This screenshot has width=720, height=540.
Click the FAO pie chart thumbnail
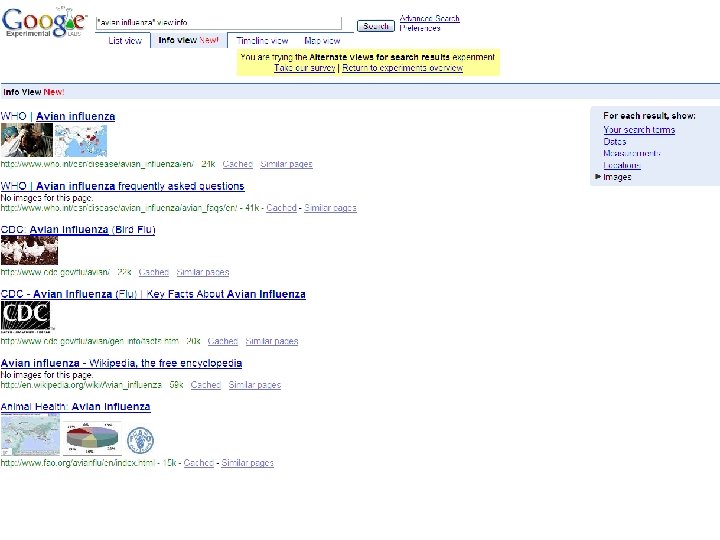point(92,438)
